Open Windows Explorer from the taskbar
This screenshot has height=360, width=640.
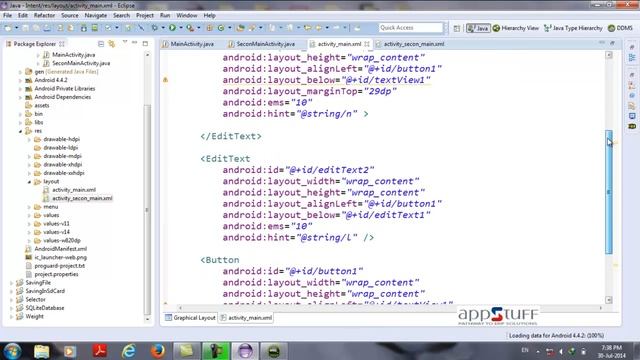click(x=41, y=351)
